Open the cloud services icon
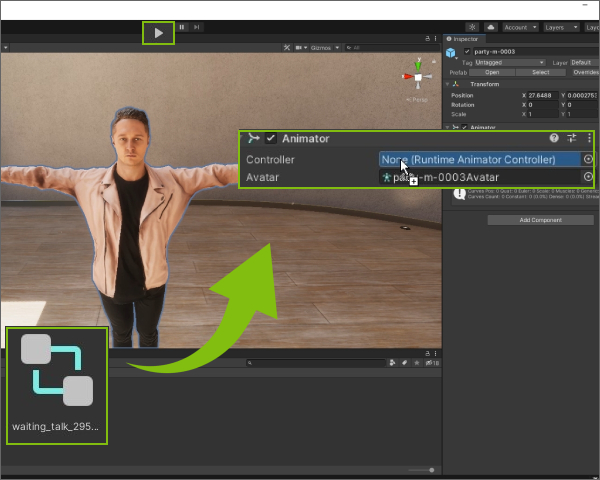 [x=491, y=27]
